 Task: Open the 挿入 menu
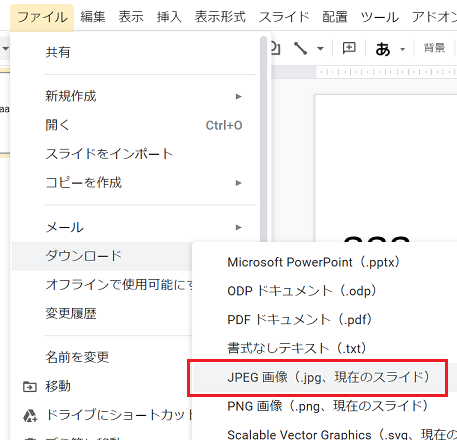tap(169, 17)
